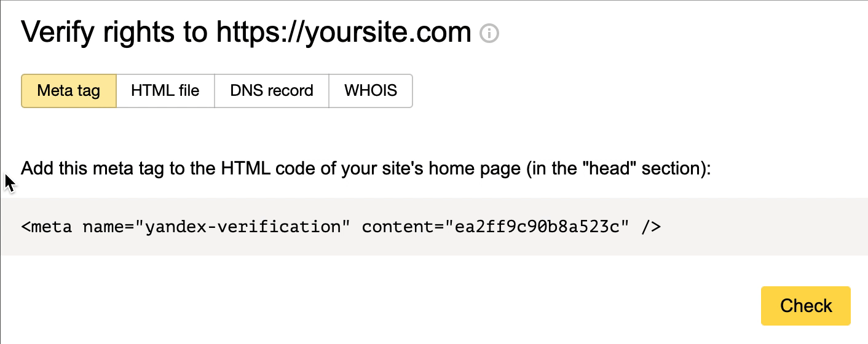This screenshot has height=344, width=868.
Task: Click the word "section" in the instructions
Action: 671,168
